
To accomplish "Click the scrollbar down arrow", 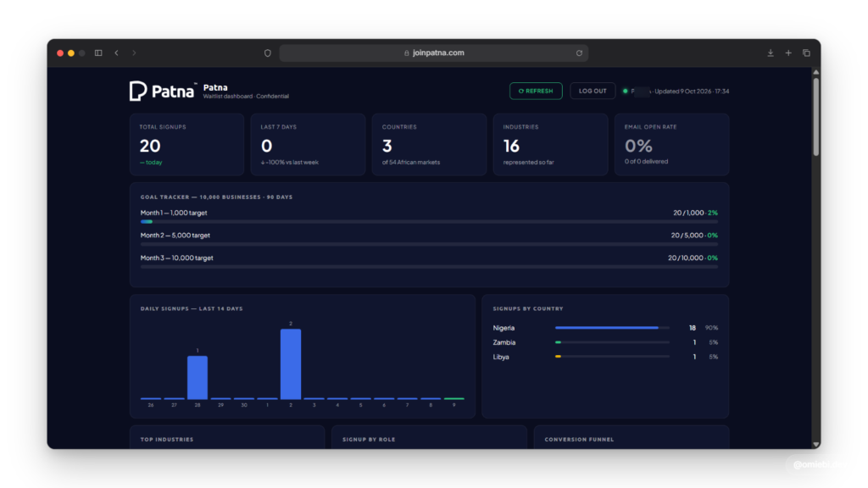I will point(816,444).
